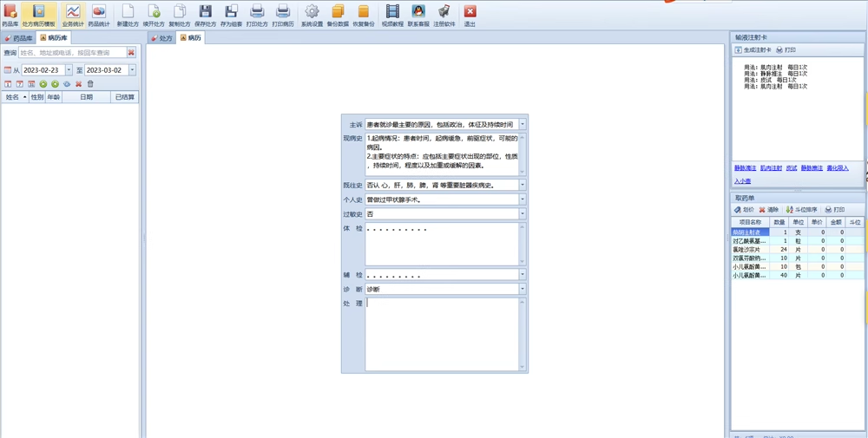This screenshot has height=438, width=868.
Task: Click the trash bin icon in 病历库 toolbar
Action: click(x=90, y=84)
